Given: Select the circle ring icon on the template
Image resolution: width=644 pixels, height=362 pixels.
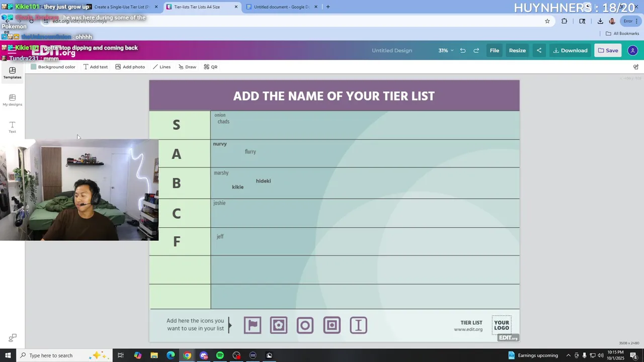Looking at the screenshot, I should pos(305,325).
